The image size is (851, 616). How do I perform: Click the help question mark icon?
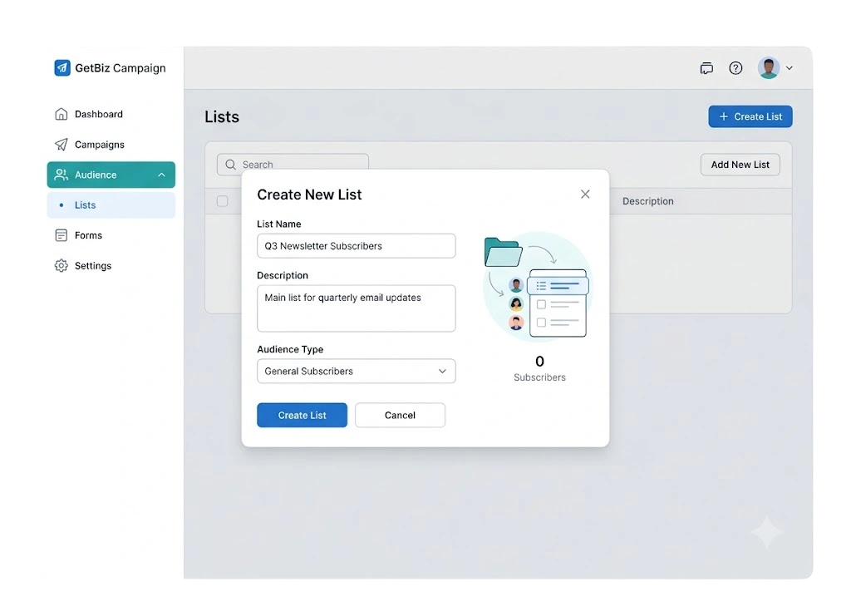pos(735,68)
